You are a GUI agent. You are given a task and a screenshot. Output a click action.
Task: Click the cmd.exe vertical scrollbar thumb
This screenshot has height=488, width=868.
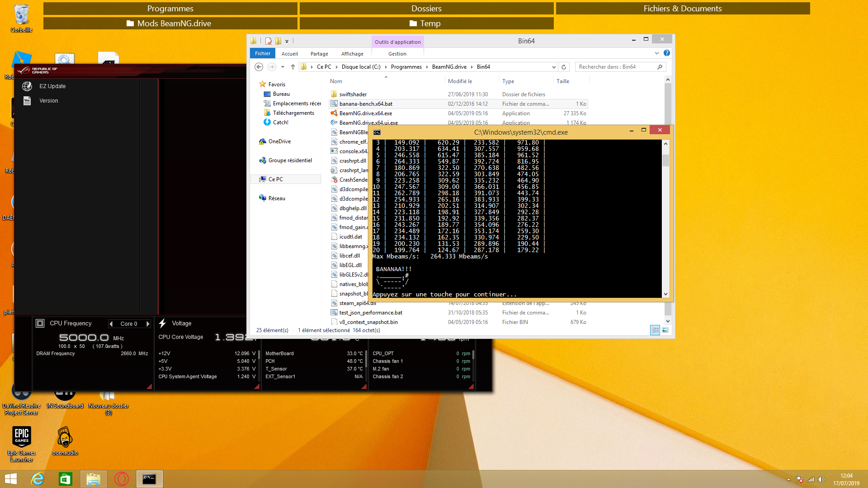click(665, 160)
